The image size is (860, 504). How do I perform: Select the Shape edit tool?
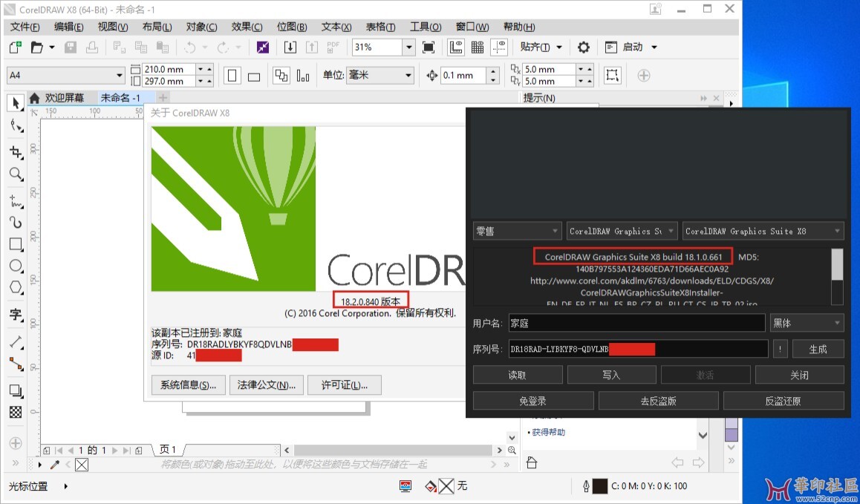click(x=16, y=126)
